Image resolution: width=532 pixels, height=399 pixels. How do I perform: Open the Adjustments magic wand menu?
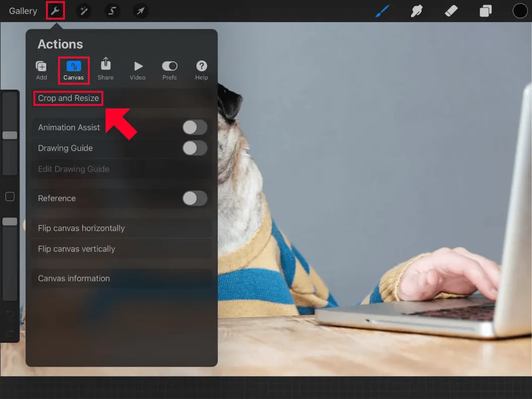point(84,11)
